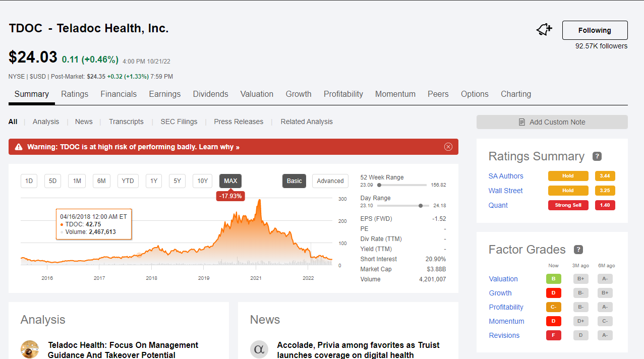Set chart range to YTD
Image resolution: width=644 pixels, height=359 pixels.
[128, 181]
